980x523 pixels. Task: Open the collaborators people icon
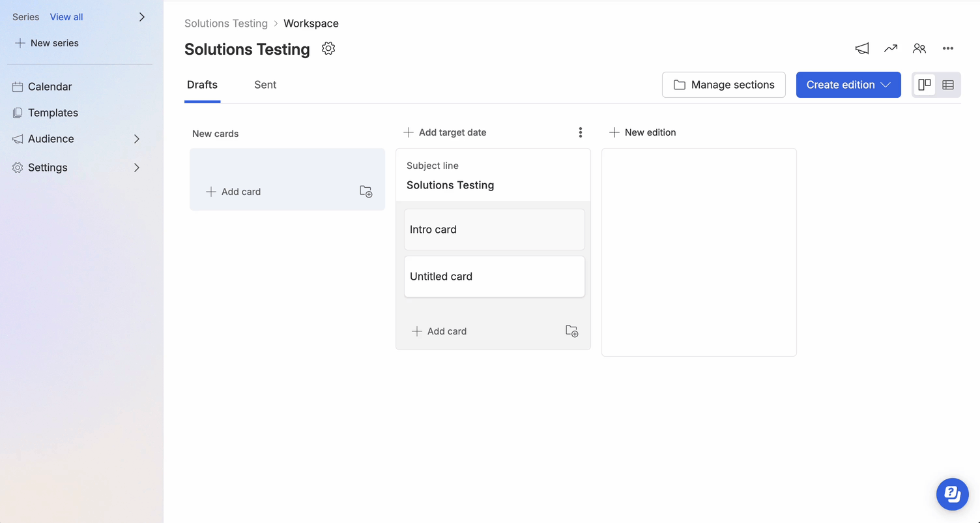[919, 48]
